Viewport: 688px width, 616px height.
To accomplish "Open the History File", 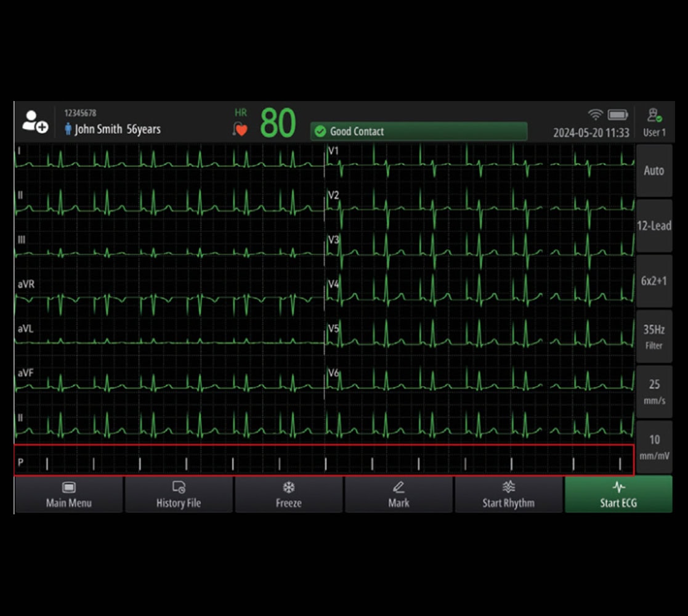I will pos(179,495).
